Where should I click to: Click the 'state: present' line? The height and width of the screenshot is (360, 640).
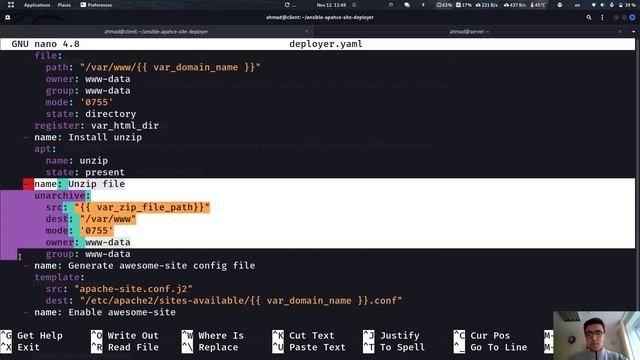click(x=85, y=172)
